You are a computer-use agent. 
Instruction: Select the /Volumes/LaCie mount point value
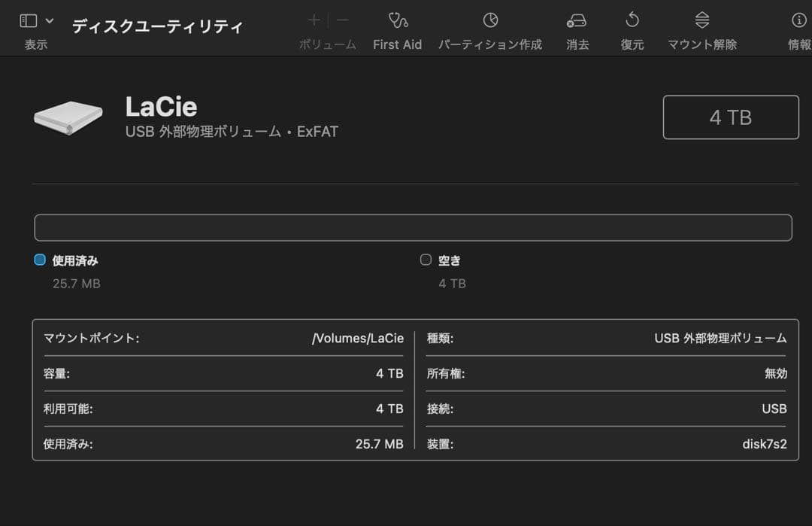[358, 339]
